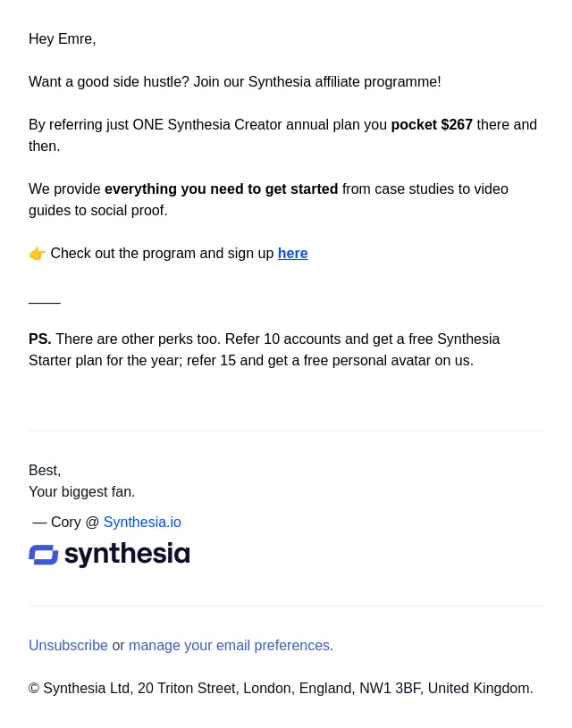Click the blue Synthesia logo mark

pyautogui.click(x=44, y=555)
